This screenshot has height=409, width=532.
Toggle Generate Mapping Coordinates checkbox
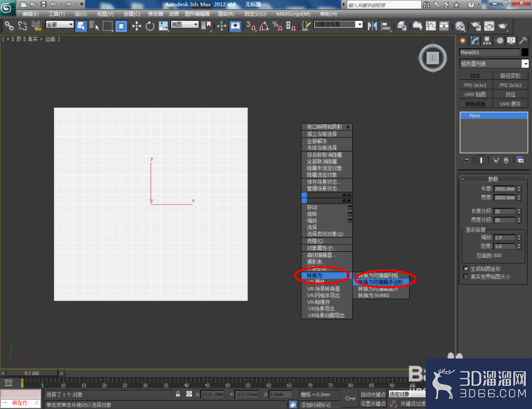[466, 269]
